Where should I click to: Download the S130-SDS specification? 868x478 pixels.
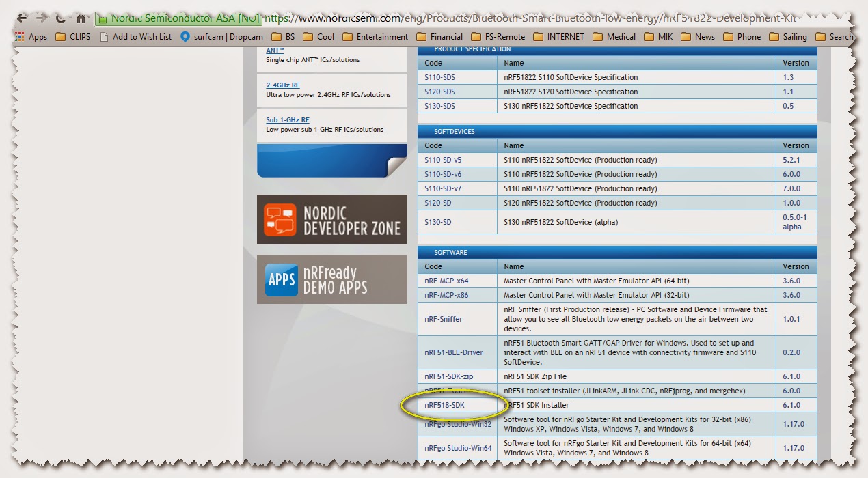pos(439,106)
